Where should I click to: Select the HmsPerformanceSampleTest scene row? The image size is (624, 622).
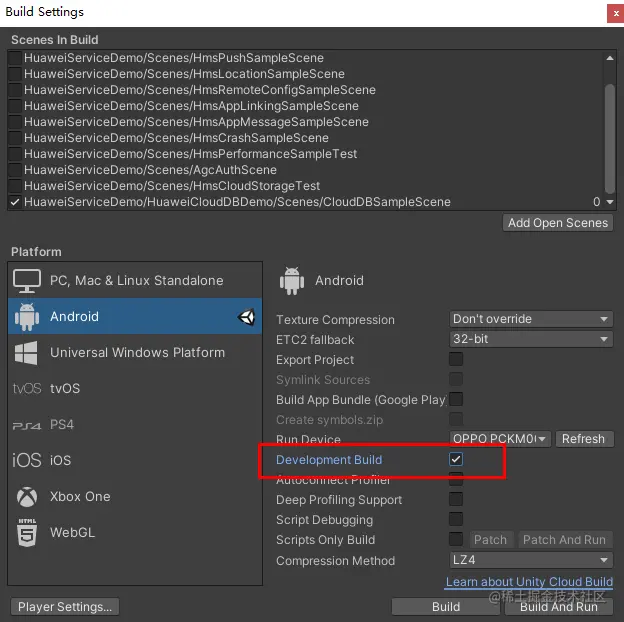[x=306, y=154]
